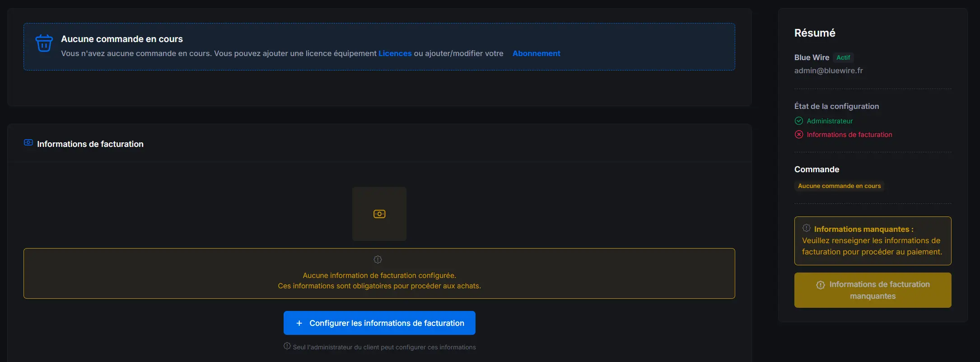Click the admin@bluewire.fr email address
The height and width of the screenshot is (362, 980).
pos(828,71)
